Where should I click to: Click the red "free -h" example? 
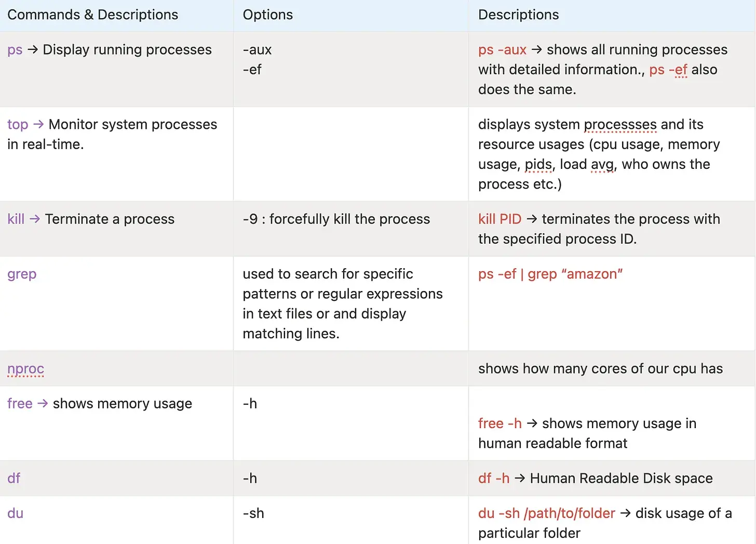[x=500, y=423]
